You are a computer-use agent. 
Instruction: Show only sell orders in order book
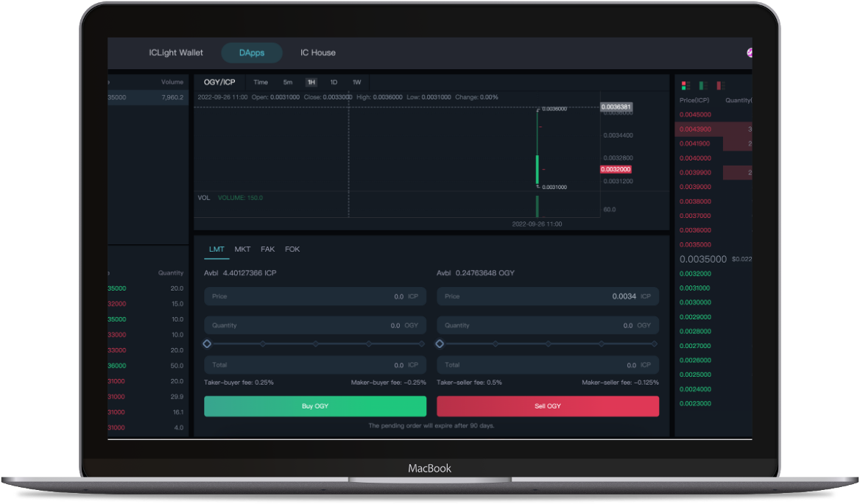click(x=720, y=86)
